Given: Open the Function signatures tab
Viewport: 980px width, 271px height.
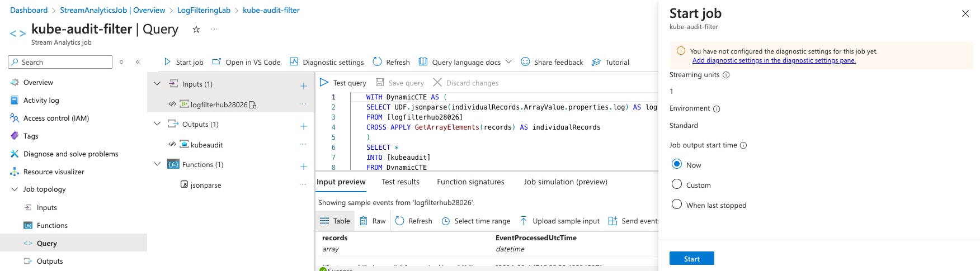Looking at the screenshot, I should point(470,182).
